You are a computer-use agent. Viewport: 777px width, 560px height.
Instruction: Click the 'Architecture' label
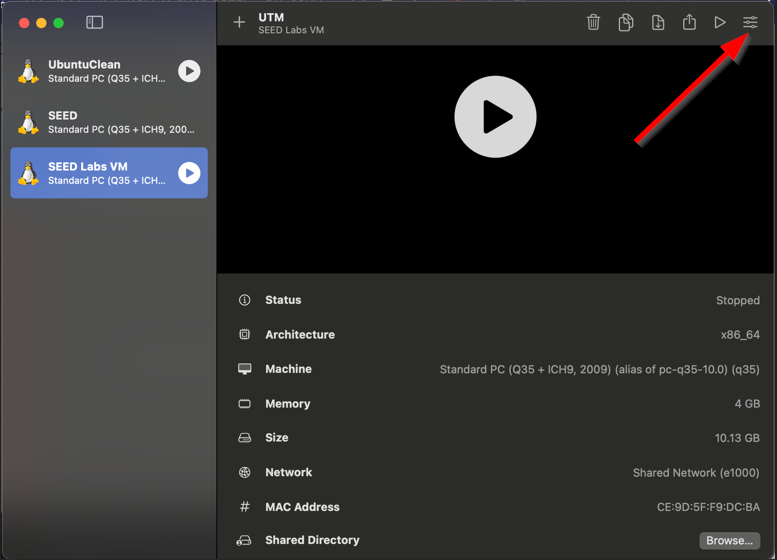300,335
